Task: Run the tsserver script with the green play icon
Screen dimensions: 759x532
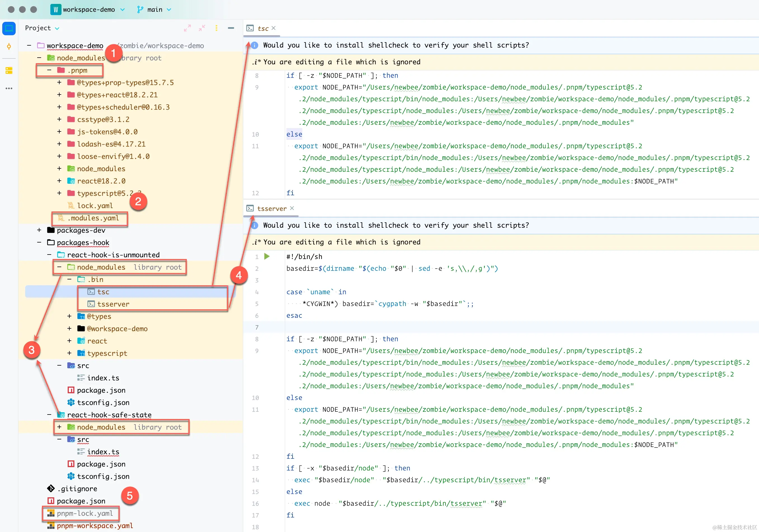Action: pyautogui.click(x=267, y=256)
